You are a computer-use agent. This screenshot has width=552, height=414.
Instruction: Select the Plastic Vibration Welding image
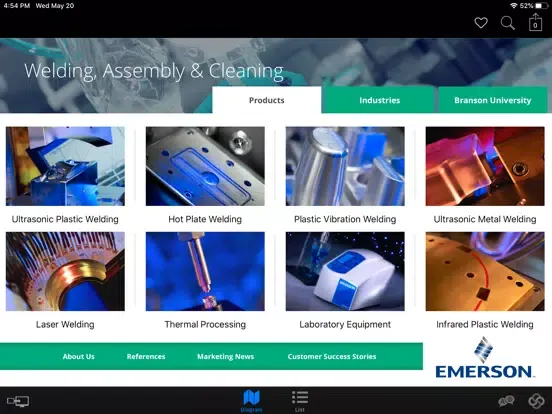[345, 166]
